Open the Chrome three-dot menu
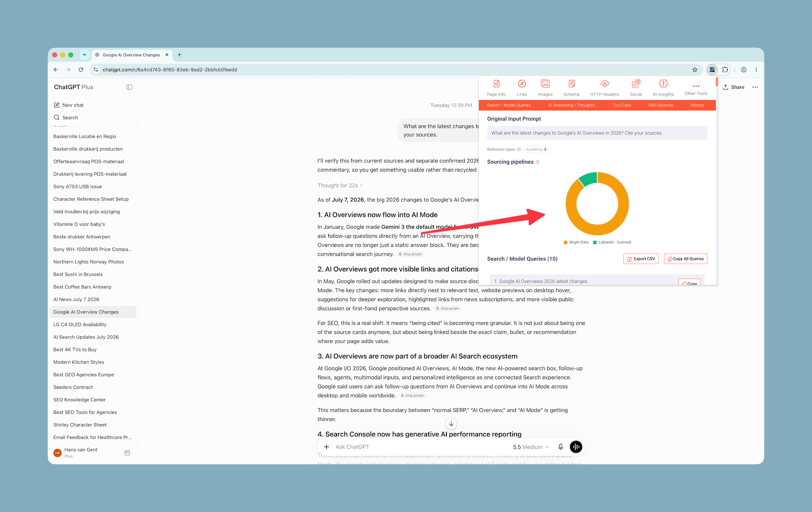 756,70
